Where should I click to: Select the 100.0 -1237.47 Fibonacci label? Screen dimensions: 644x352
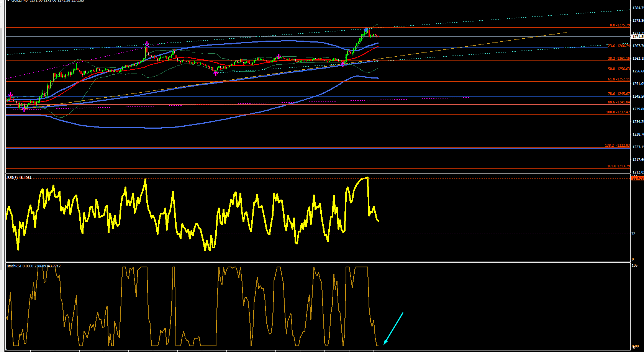(x=618, y=112)
